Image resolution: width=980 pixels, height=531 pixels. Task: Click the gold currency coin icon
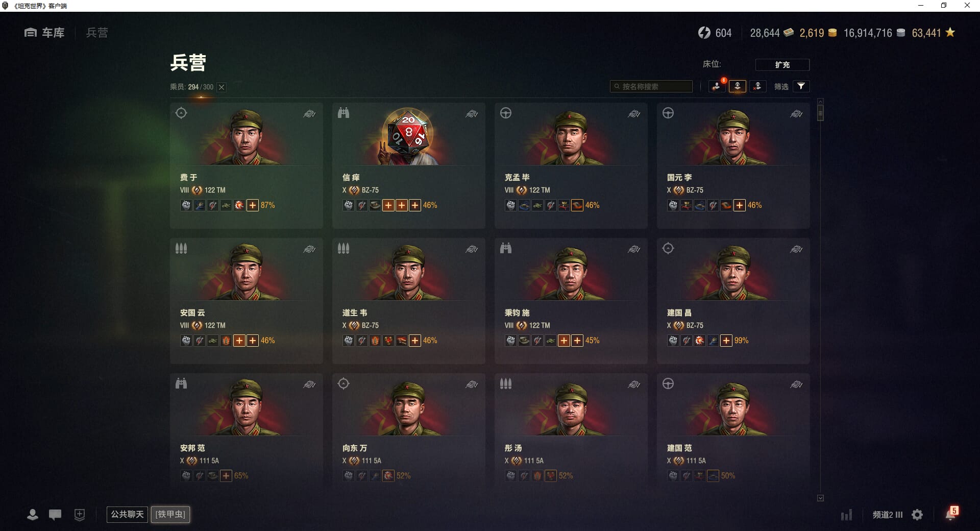(x=832, y=33)
